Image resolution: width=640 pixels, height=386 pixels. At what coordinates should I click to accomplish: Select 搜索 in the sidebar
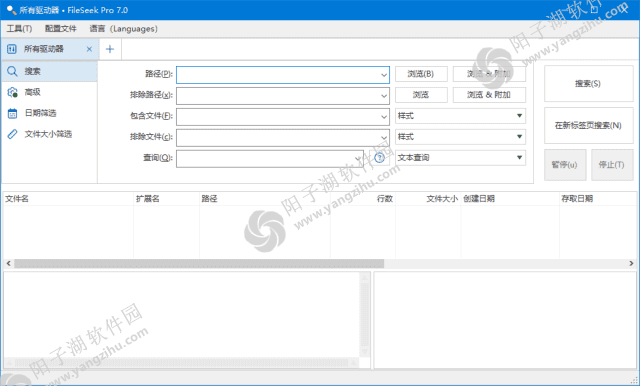pyautogui.click(x=49, y=71)
